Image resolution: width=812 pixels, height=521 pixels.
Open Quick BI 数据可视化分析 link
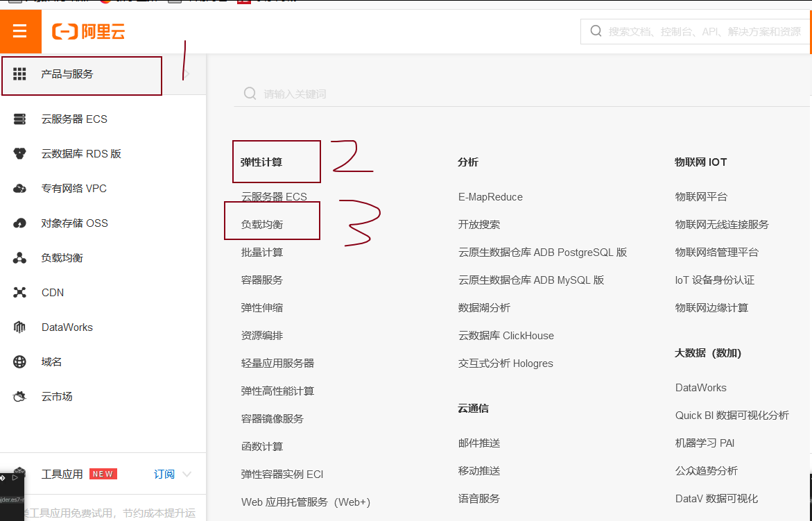coord(732,416)
